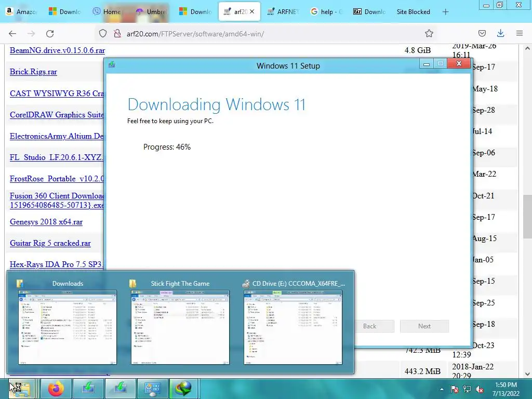Image resolution: width=532 pixels, height=399 pixels.
Task: Click the vertical page scrollbar thumb
Action: coord(527,217)
